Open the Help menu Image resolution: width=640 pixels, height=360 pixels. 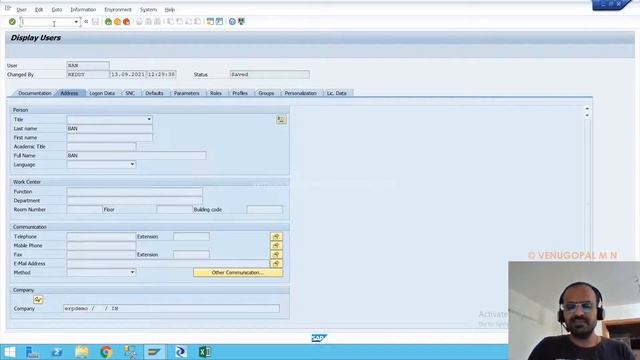pos(170,9)
